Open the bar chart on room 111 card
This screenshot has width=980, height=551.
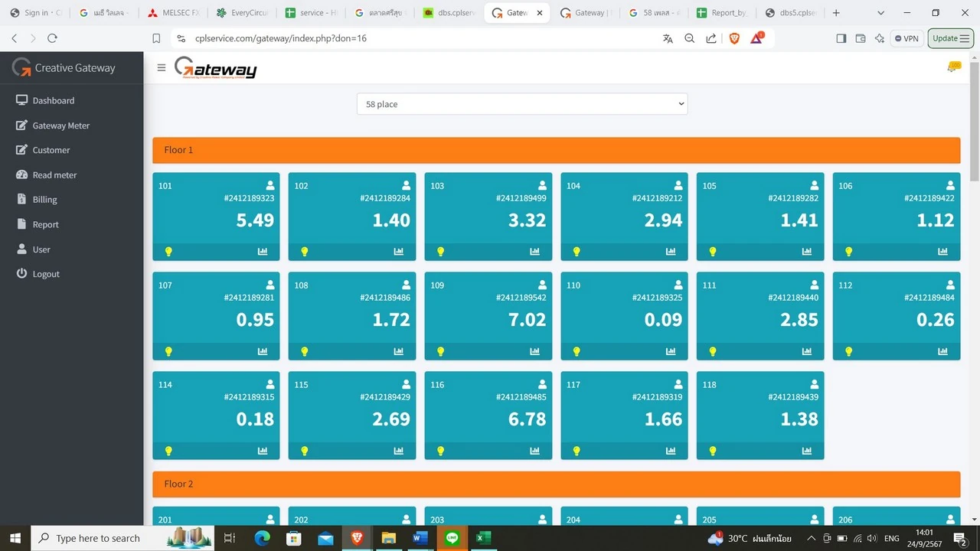point(807,351)
